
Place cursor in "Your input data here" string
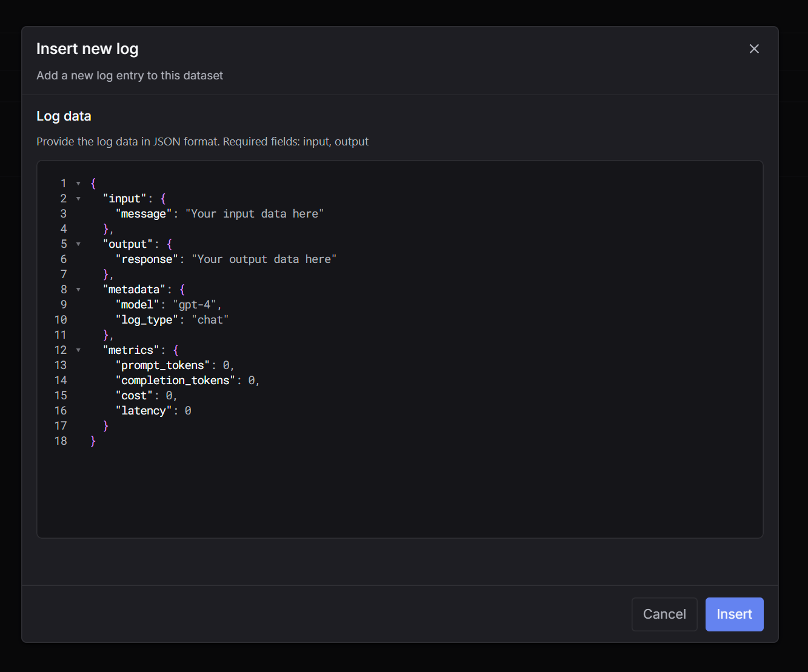pos(255,214)
